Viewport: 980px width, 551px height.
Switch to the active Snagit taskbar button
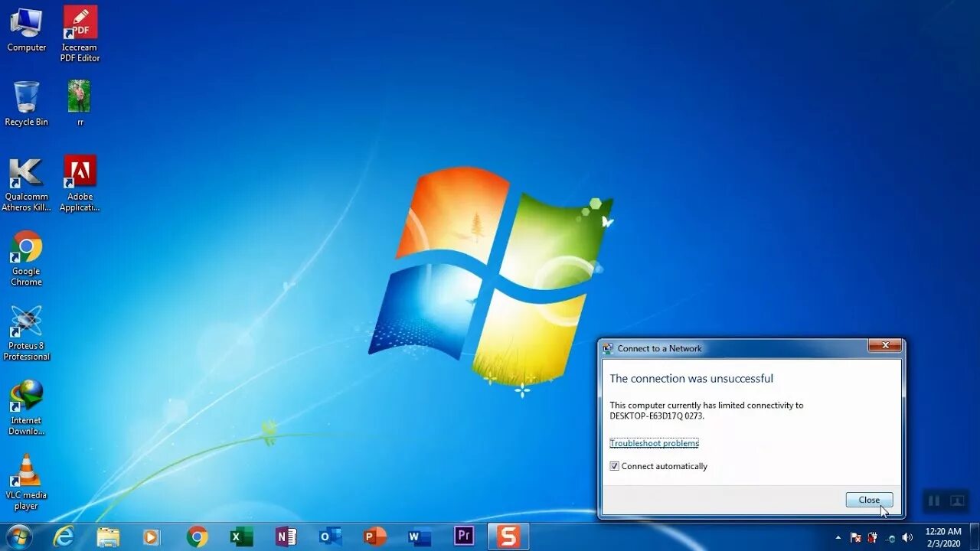coord(508,536)
